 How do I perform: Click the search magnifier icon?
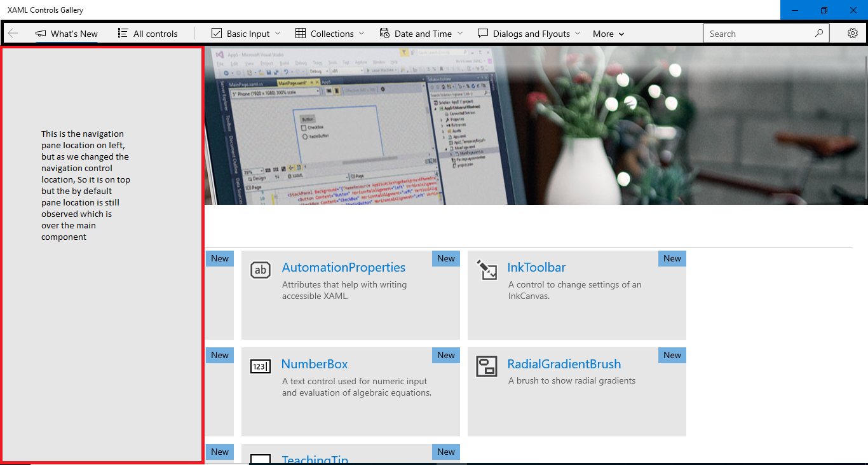pos(819,33)
